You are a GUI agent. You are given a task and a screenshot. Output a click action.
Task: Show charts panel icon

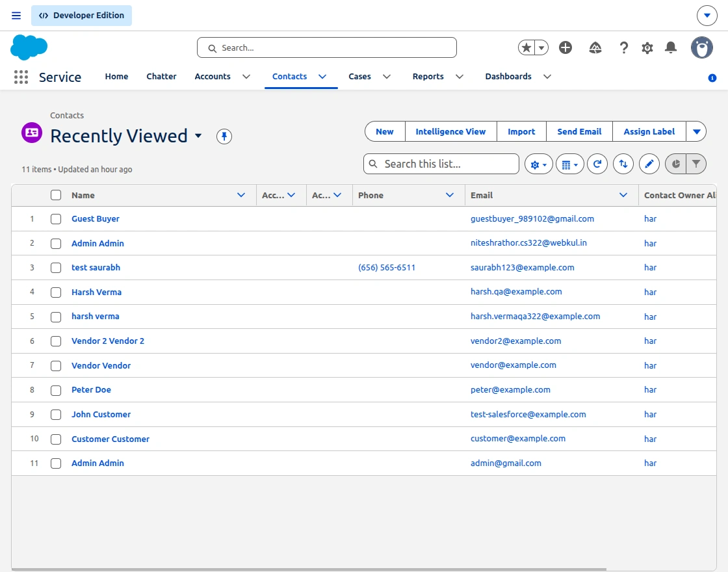point(675,164)
